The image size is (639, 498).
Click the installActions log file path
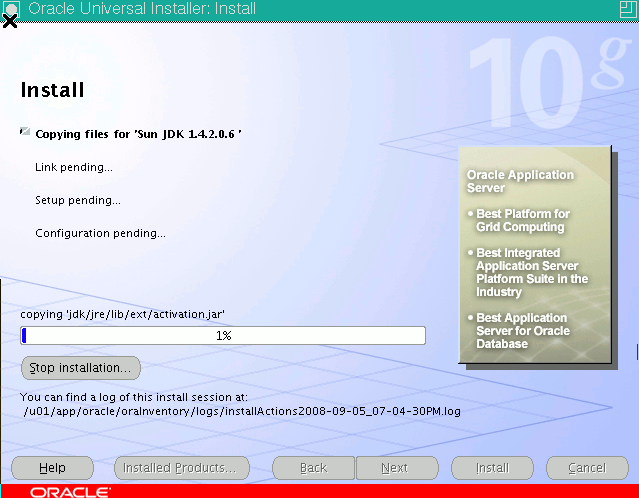tap(242, 411)
